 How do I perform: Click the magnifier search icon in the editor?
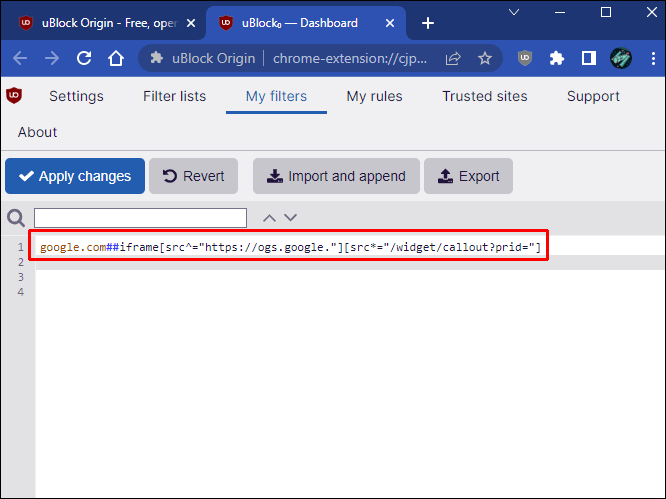[x=16, y=218]
